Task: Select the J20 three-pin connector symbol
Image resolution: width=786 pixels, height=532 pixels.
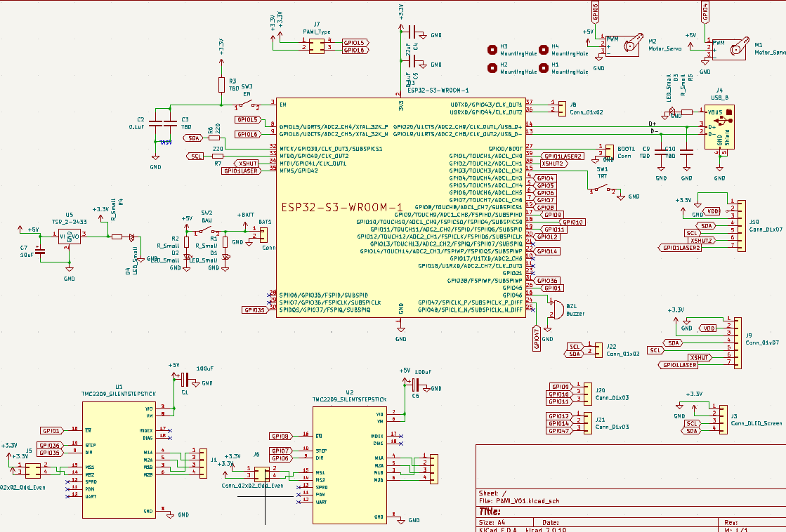Action: point(587,394)
